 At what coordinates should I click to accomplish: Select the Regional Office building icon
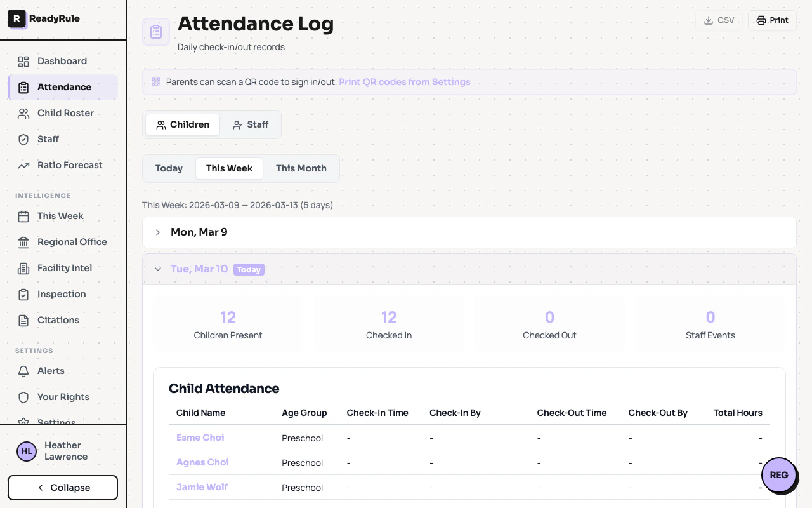point(23,242)
